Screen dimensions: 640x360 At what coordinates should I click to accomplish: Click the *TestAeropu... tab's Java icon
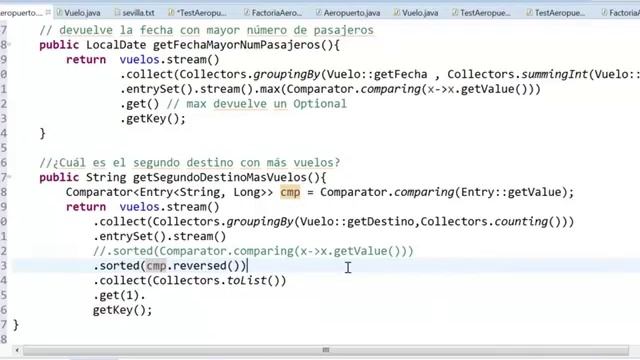pos(171,13)
